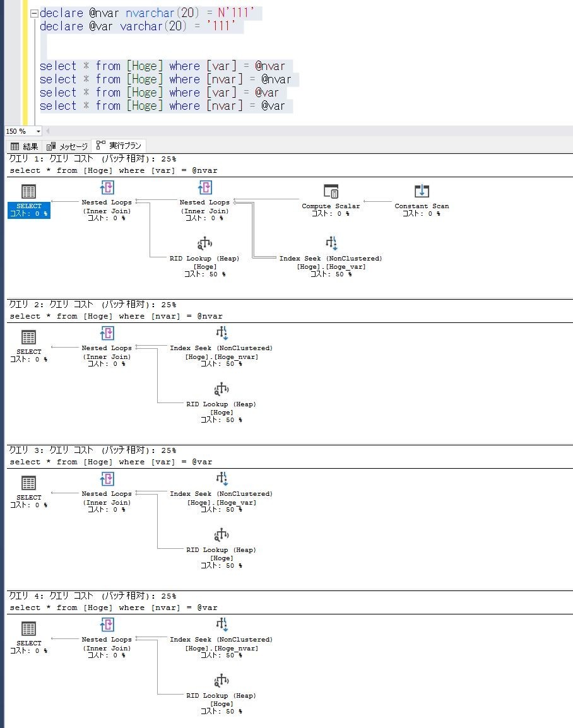Select Hoge_var Index Seek icon in Query 3
This screenshot has width=573, height=728.
(x=221, y=479)
